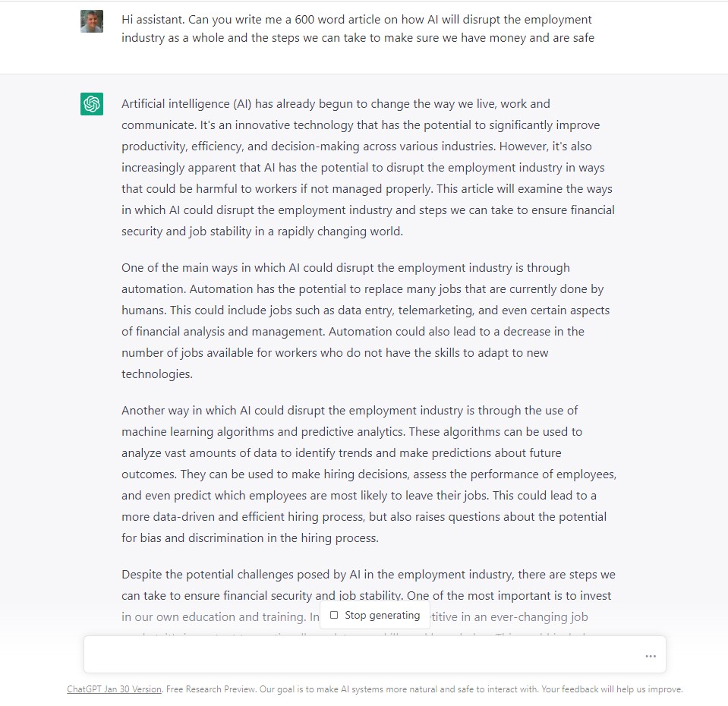Click paragraph beginning 'Artificial intelligence (AI)'
The height and width of the screenshot is (706, 728).
coord(369,168)
